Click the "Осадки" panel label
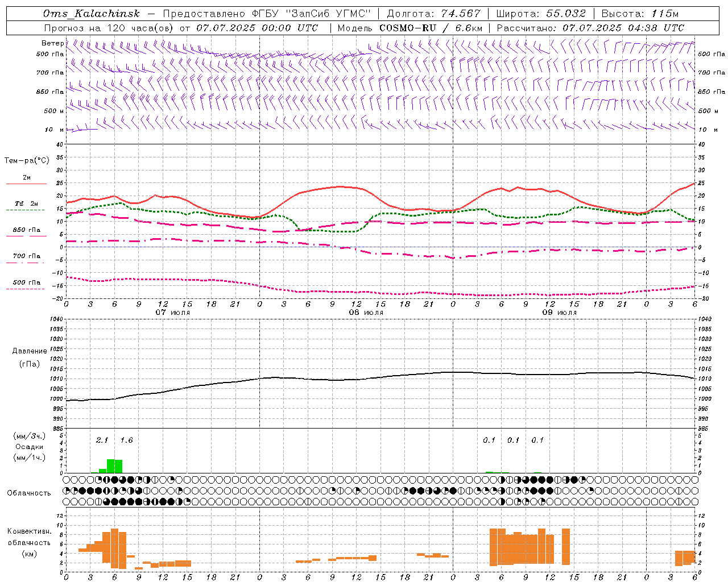Image resolution: width=728 pixels, height=582 pixels. tap(30, 447)
